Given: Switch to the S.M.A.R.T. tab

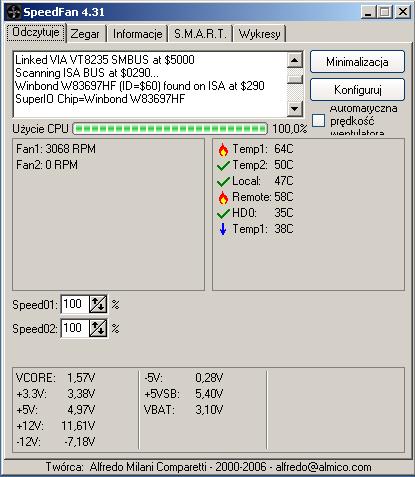Looking at the screenshot, I should click(x=200, y=34).
